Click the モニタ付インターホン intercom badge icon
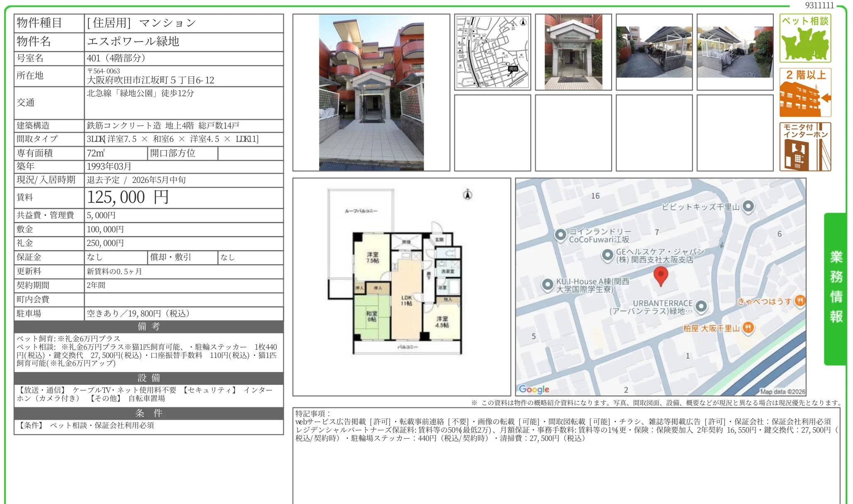Image resolution: width=853 pixels, height=504 pixels. pyautogui.click(x=805, y=146)
